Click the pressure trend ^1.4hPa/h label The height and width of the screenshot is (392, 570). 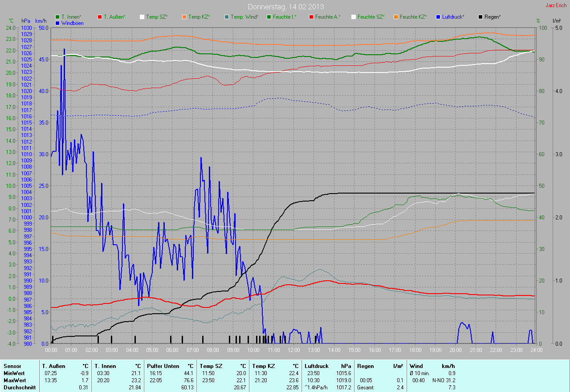(x=317, y=388)
